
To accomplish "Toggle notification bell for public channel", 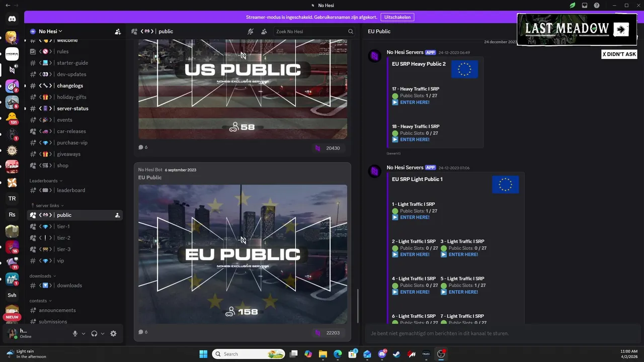I will point(251,31).
